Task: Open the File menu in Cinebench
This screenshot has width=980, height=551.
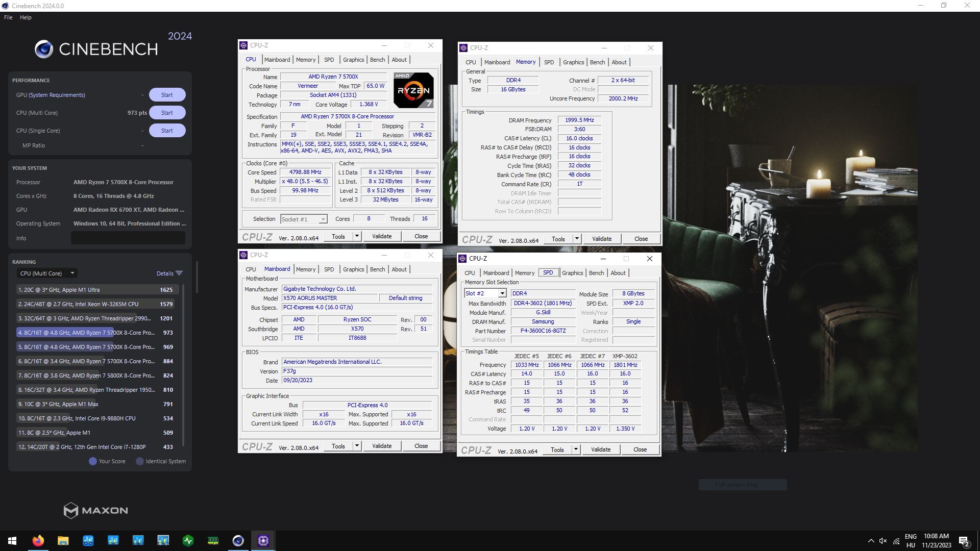Action: 8,17
